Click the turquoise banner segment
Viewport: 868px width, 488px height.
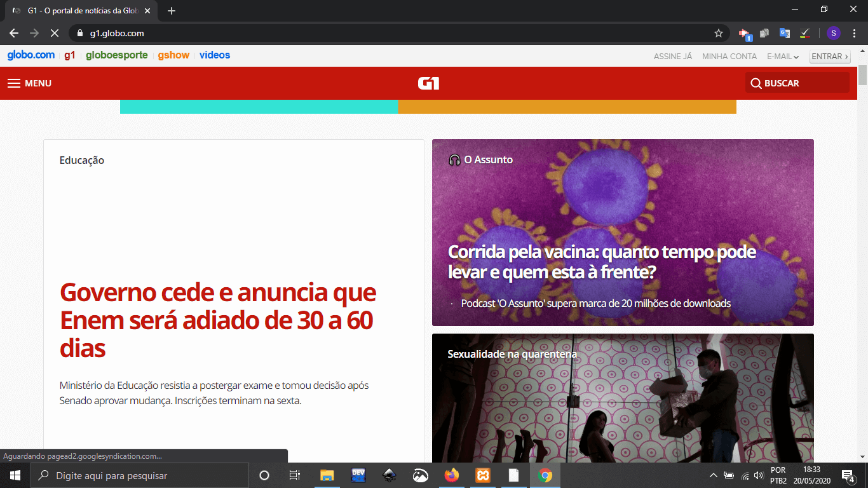259,107
